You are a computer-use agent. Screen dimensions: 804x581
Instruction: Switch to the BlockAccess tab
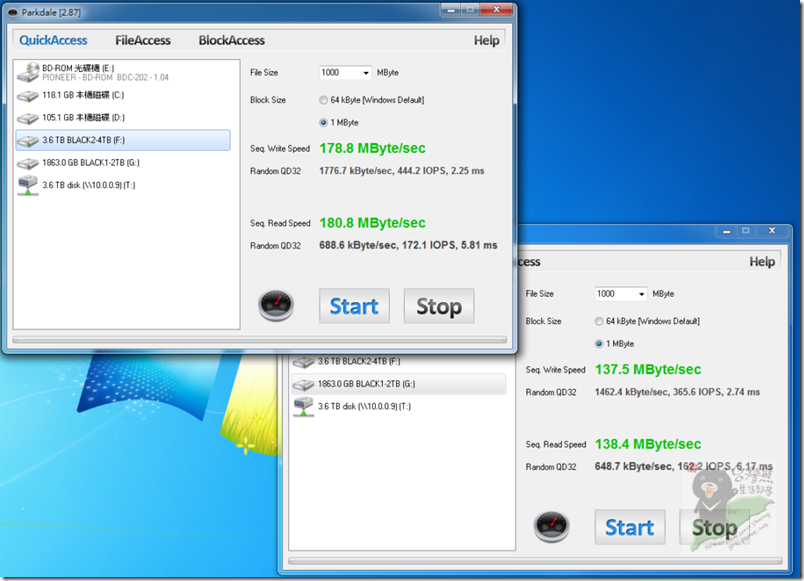click(x=232, y=41)
